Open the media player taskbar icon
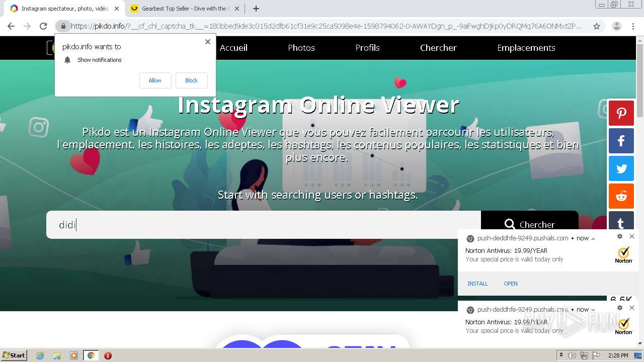644x362 pixels. click(x=73, y=355)
